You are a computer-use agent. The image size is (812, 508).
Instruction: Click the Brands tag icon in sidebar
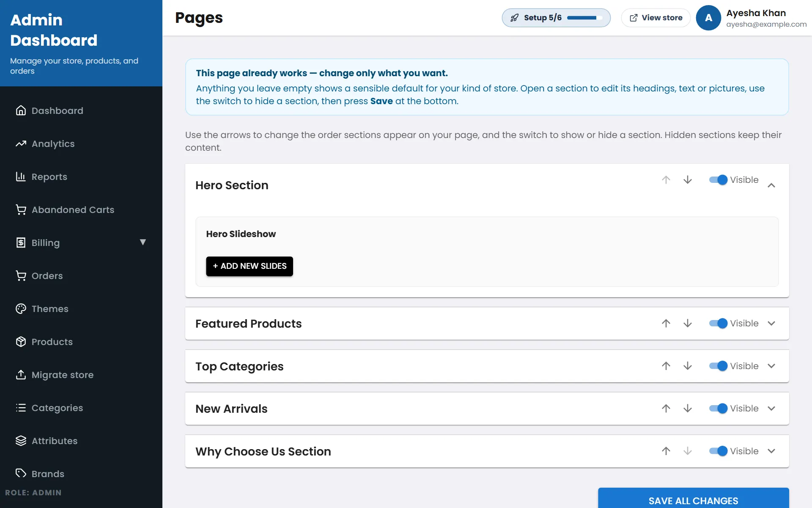coord(21,473)
